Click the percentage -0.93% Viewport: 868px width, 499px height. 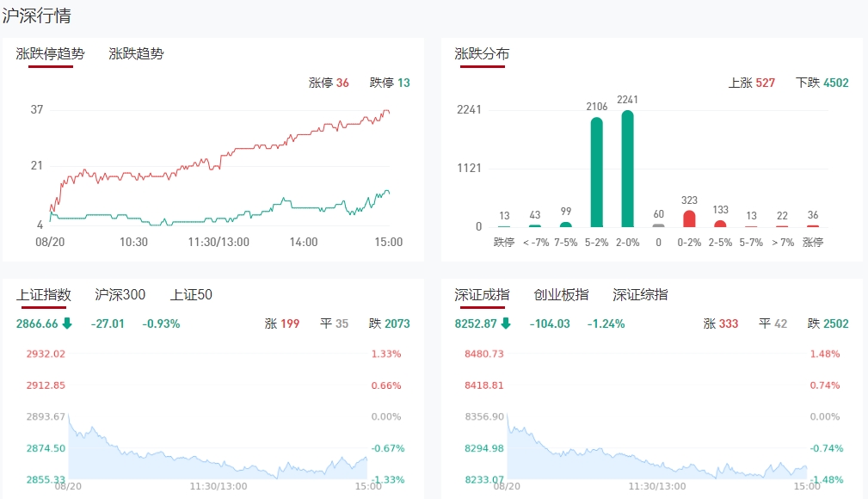(161, 323)
